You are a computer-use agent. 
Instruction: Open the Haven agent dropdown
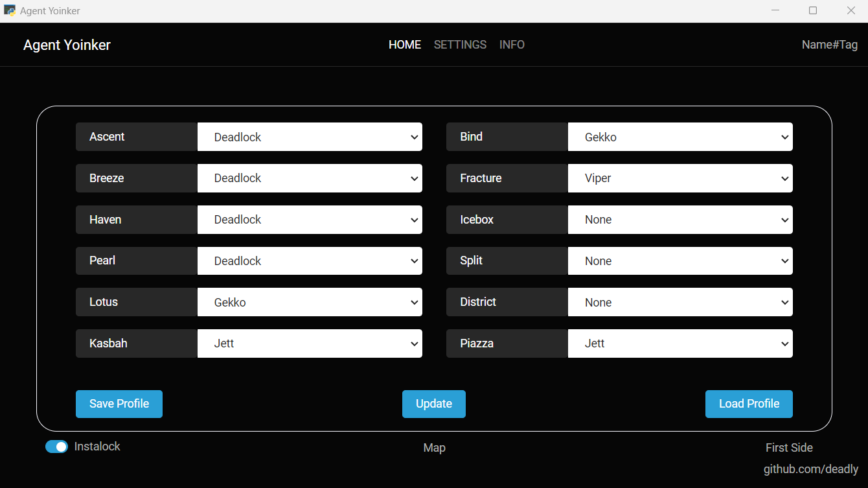pos(310,220)
